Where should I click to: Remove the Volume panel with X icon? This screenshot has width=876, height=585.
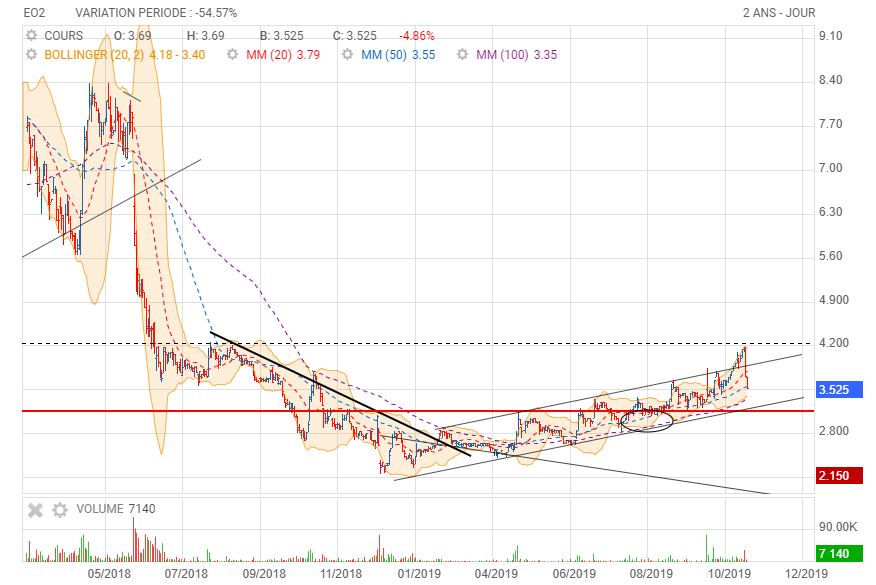(35, 509)
